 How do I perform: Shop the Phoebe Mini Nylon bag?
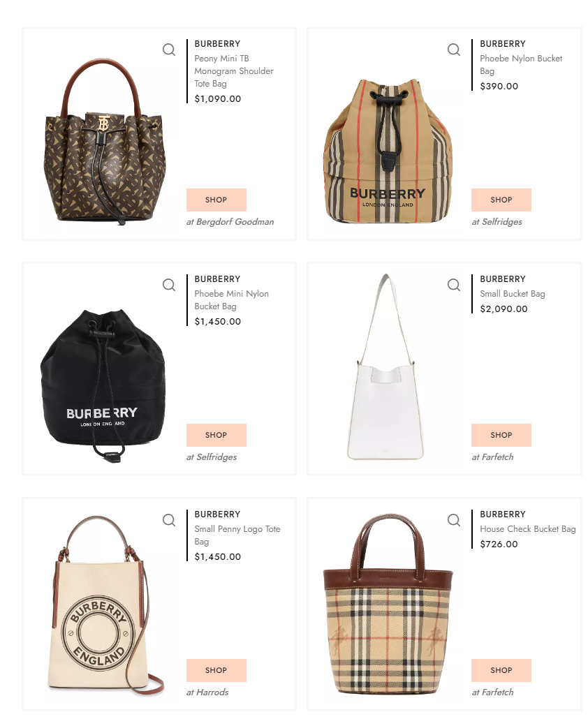pos(216,435)
